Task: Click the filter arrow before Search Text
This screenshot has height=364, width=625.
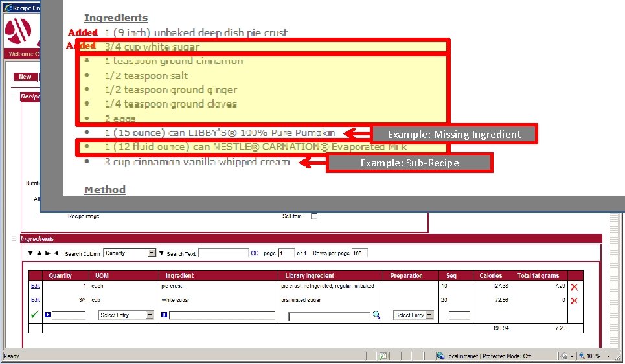Action: (161, 253)
